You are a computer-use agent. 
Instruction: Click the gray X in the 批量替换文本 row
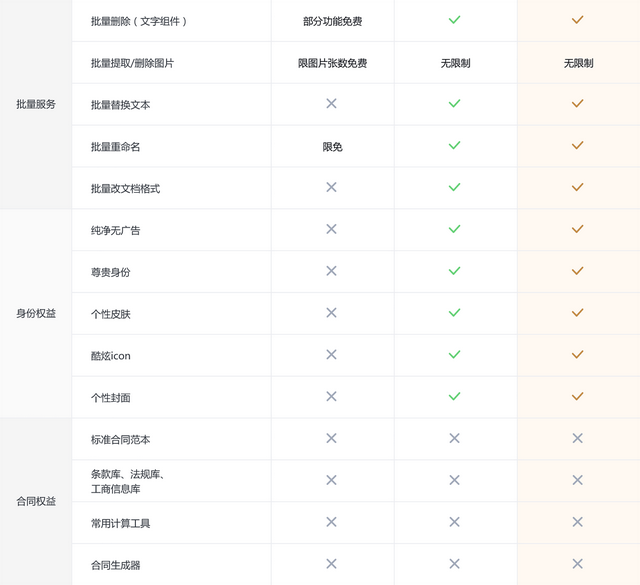[331, 103]
